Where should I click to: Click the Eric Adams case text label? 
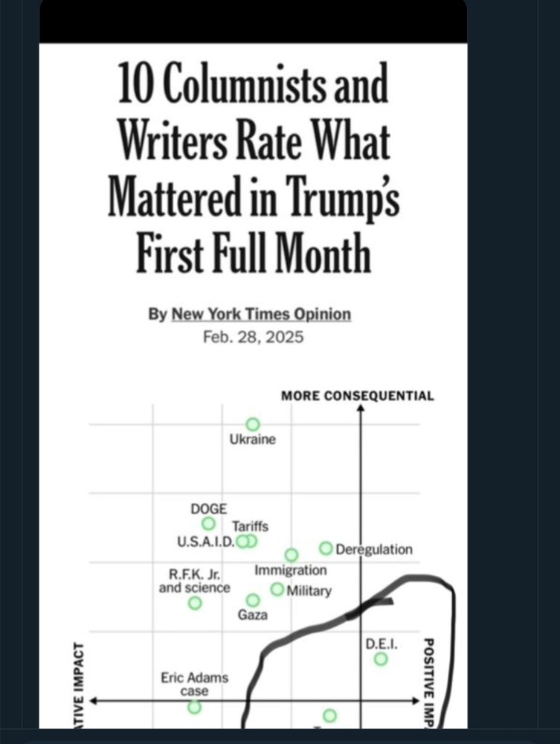click(x=195, y=684)
